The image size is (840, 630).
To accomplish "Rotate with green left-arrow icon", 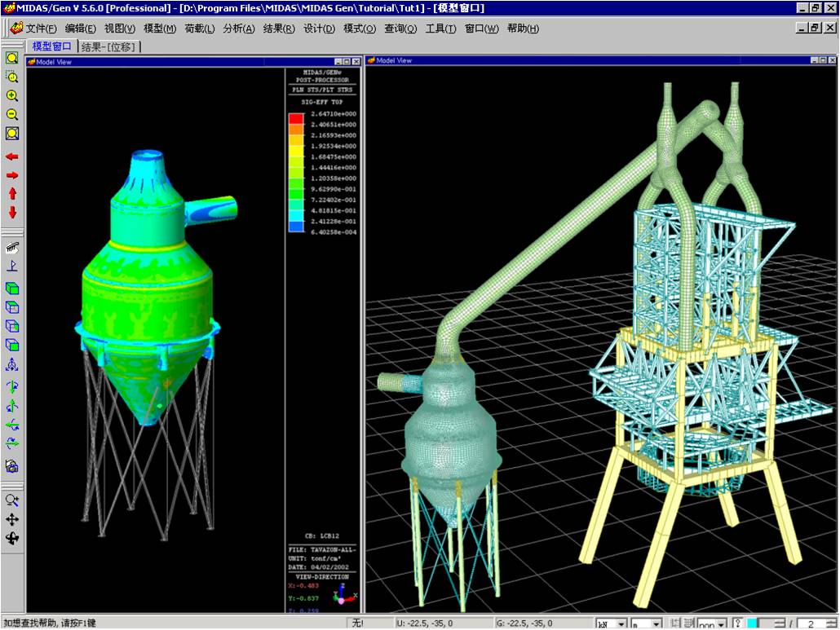I will (11, 425).
